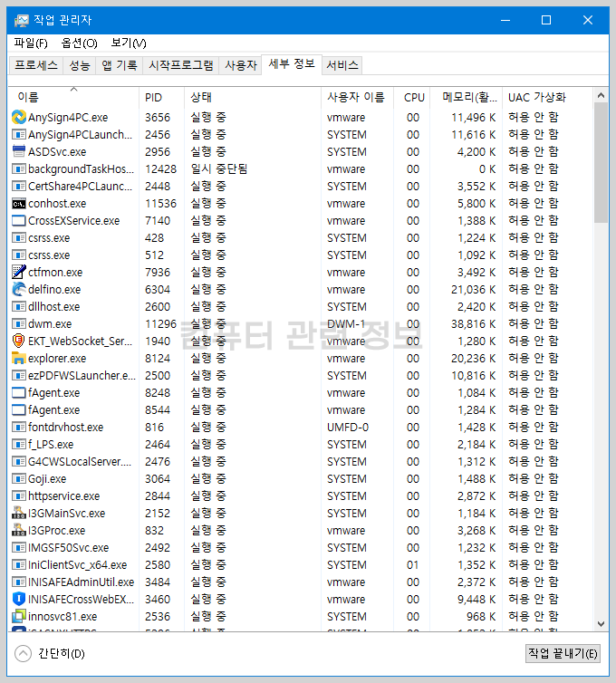Click the innosvc81.exe icon

(19, 616)
